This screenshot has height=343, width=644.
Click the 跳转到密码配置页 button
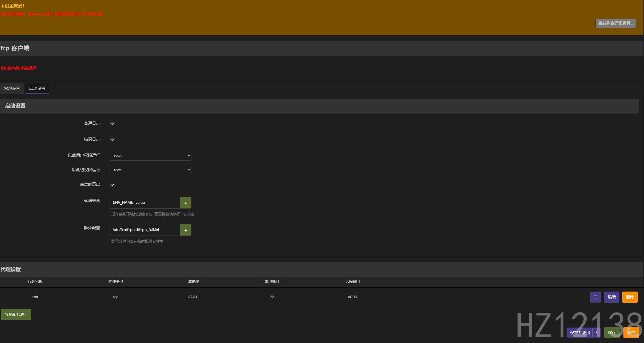[x=616, y=23]
